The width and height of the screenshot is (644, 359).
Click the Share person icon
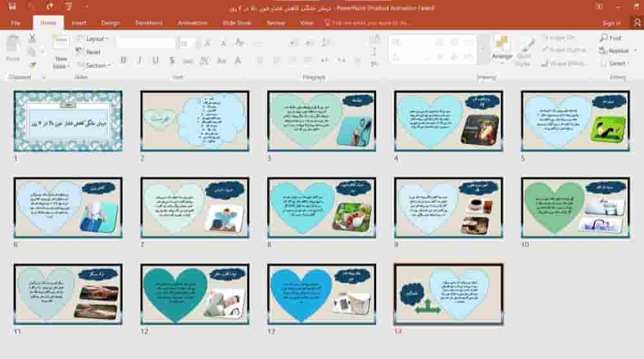pos(637,23)
